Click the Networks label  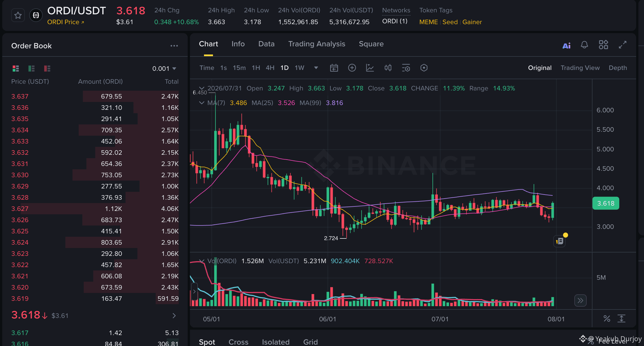[396, 10]
